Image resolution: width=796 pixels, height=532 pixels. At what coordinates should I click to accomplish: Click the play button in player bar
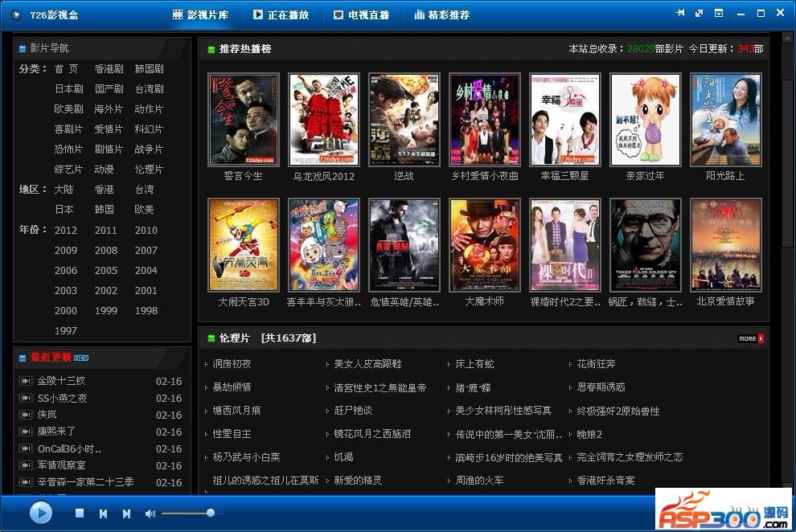(x=41, y=513)
